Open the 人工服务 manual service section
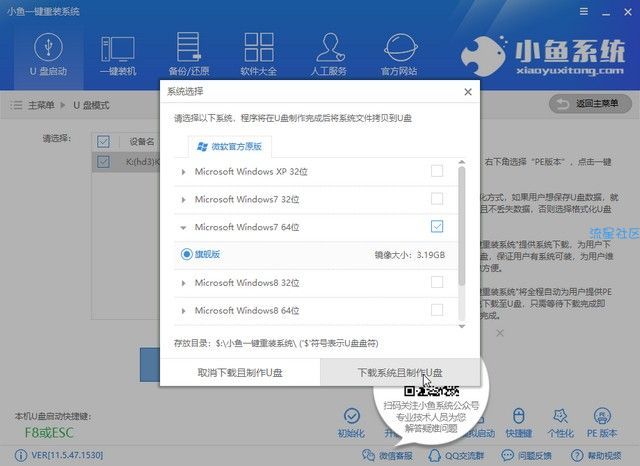Viewport: 640px width, 466px height. click(329, 55)
